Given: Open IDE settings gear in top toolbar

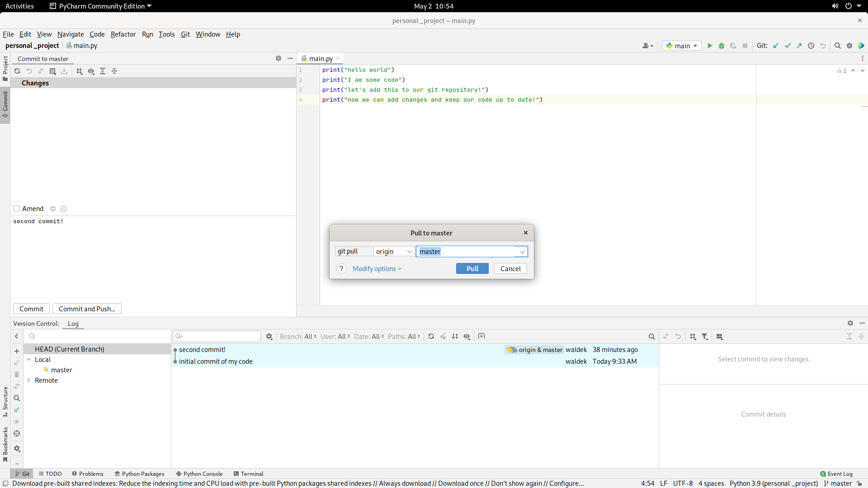Looking at the screenshot, I should click(849, 46).
